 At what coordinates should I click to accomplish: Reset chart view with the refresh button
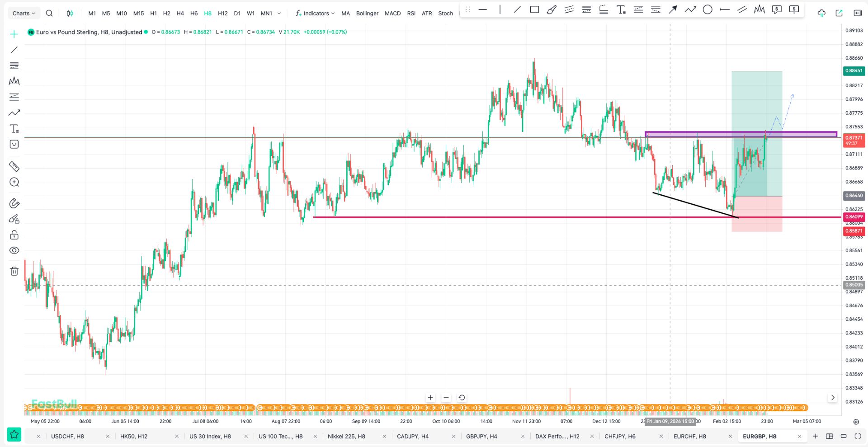coord(462,398)
